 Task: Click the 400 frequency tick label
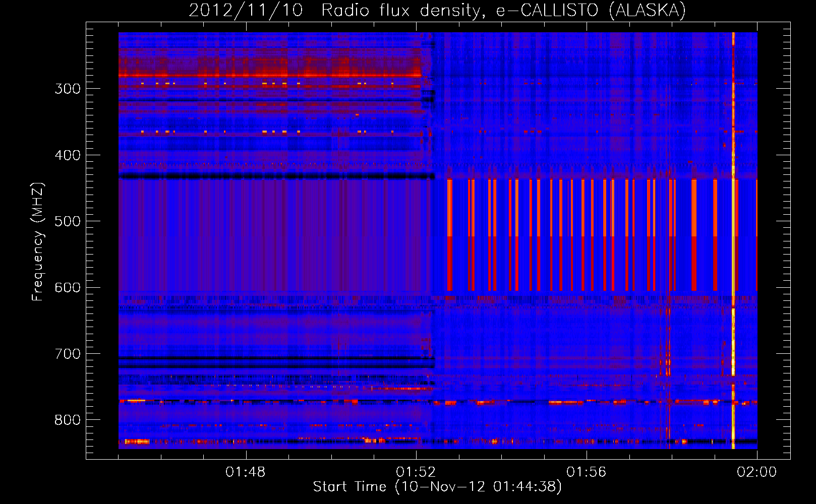68,155
